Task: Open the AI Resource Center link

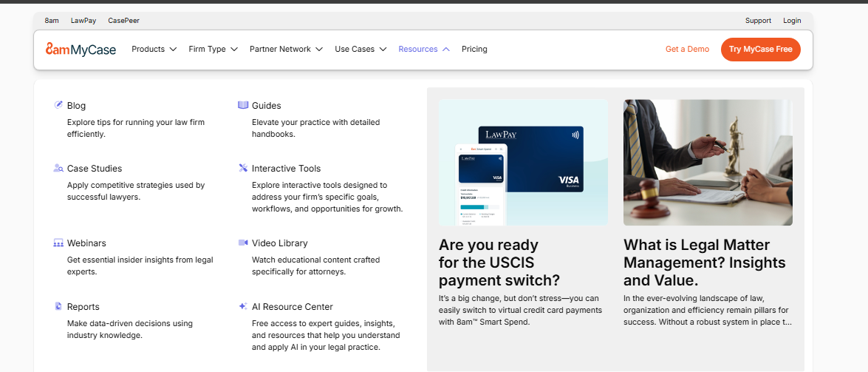Action: pyautogui.click(x=293, y=307)
